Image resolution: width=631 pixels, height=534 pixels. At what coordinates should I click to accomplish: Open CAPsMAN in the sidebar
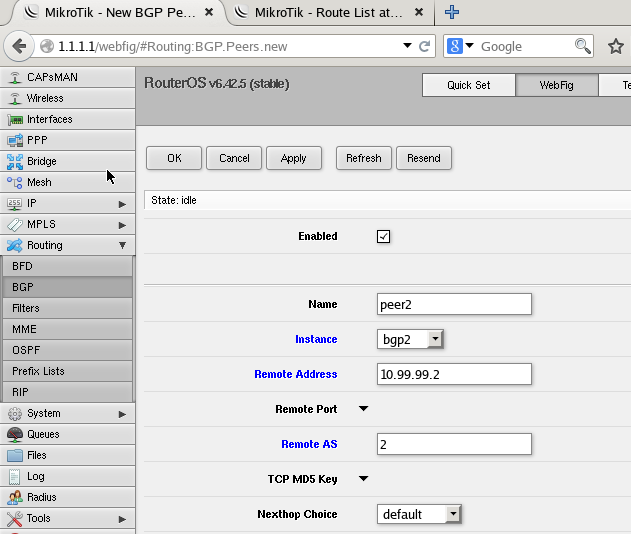pyautogui.click(x=67, y=77)
